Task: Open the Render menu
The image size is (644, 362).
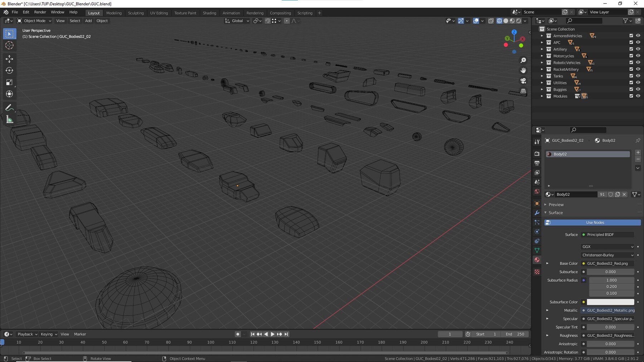Action: [x=40, y=12]
